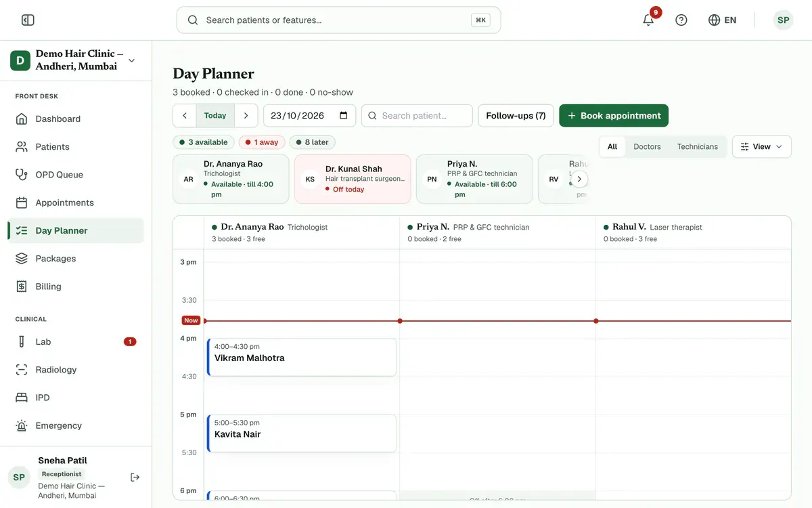Toggle the 3 available filter chip
This screenshot has width=812, height=508.
204,142
